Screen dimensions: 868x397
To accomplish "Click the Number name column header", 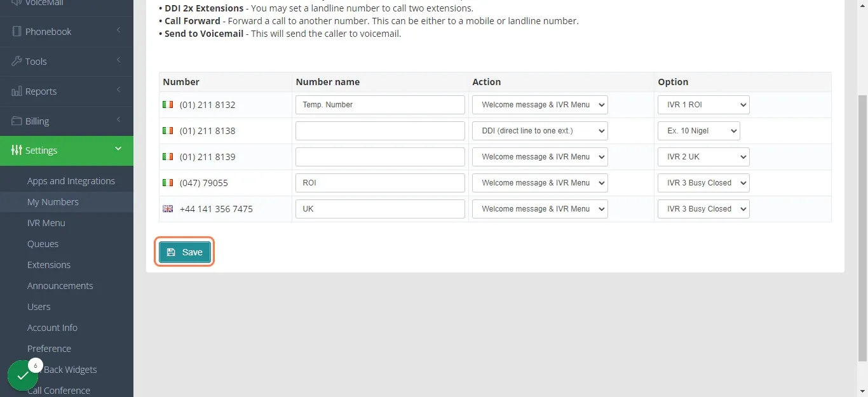I will pos(328,82).
